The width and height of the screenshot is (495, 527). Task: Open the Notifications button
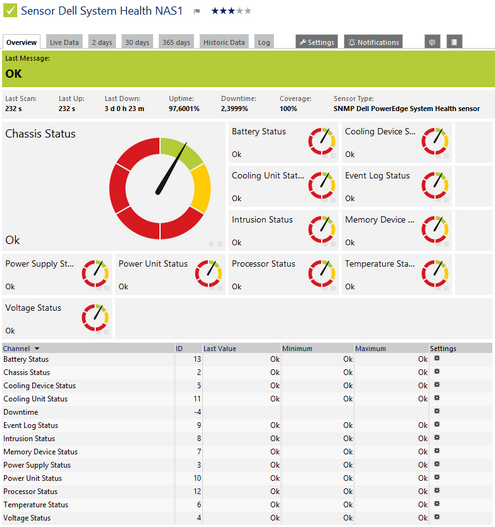click(x=373, y=42)
